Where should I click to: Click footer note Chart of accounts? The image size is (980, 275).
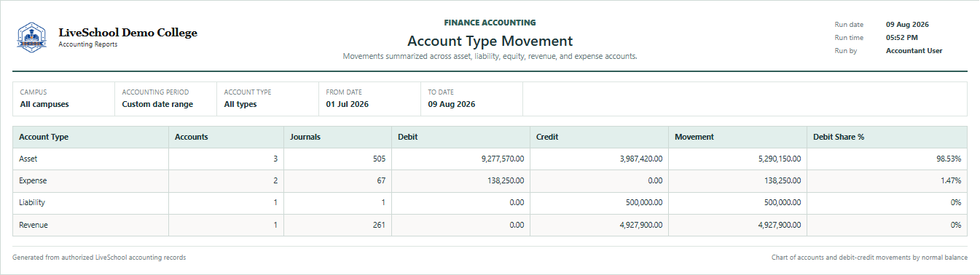tap(869, 258)
